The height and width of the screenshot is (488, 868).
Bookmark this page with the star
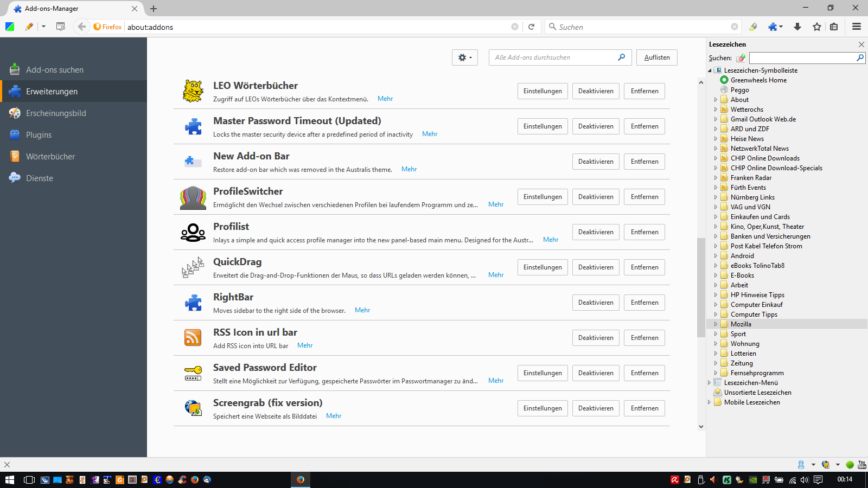coord(817,27)
